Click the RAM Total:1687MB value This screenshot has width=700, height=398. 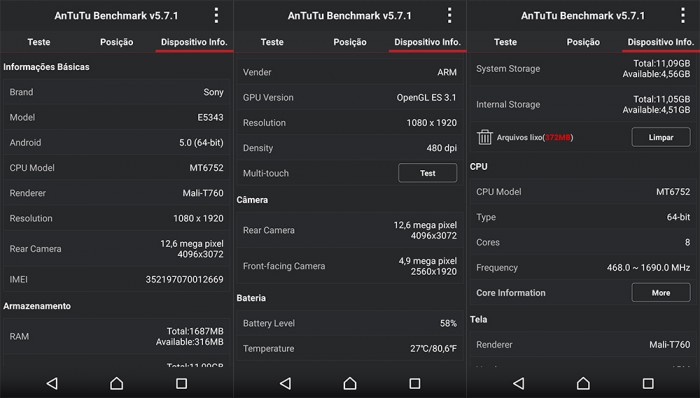click(x=195, y=331)
